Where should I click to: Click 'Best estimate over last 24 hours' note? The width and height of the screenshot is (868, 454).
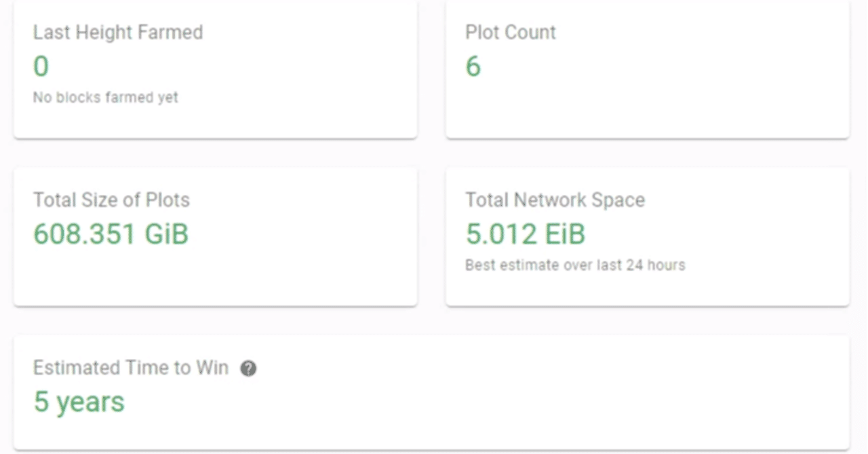pos(575,265)
